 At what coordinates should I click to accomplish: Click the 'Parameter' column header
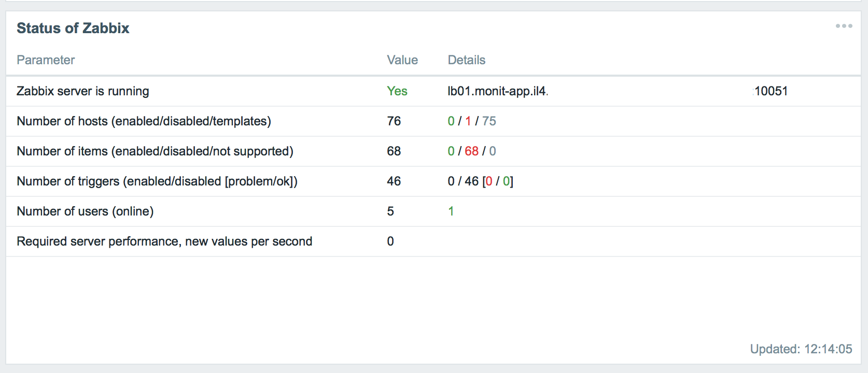click(46, 60)
